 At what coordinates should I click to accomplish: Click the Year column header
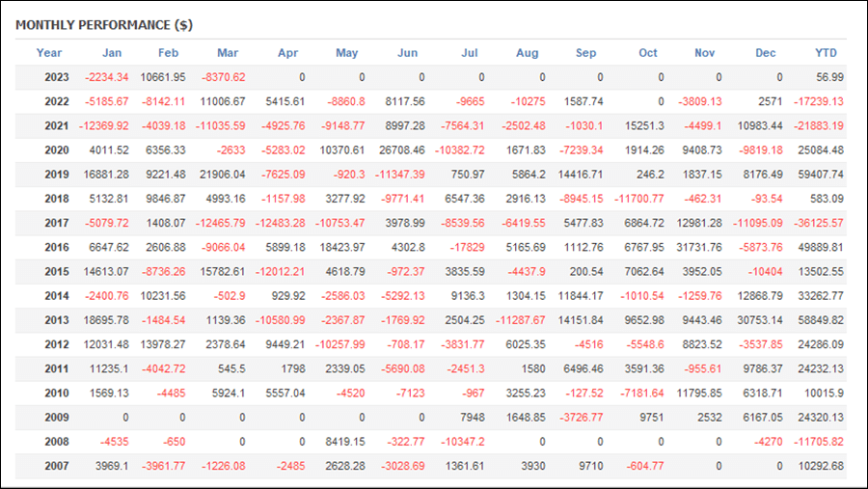point(49,53)
